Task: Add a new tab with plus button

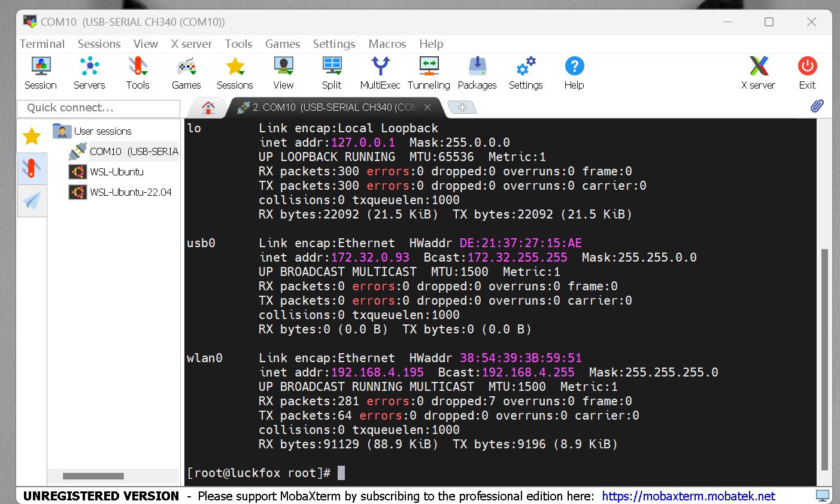Action: click(462, 107)
